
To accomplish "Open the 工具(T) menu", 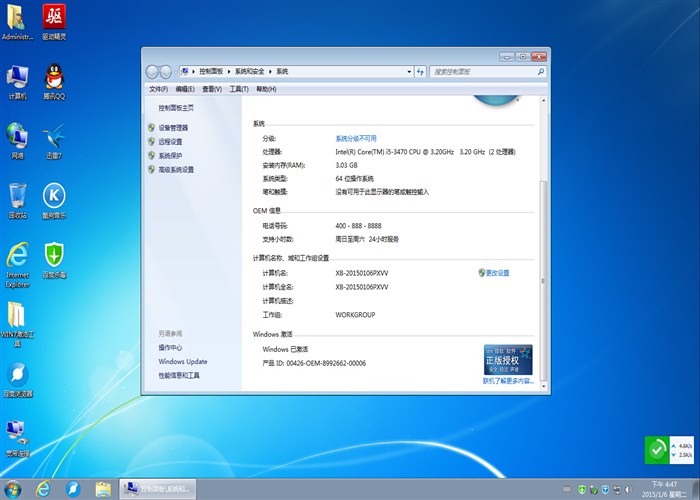I will point(238,89).
